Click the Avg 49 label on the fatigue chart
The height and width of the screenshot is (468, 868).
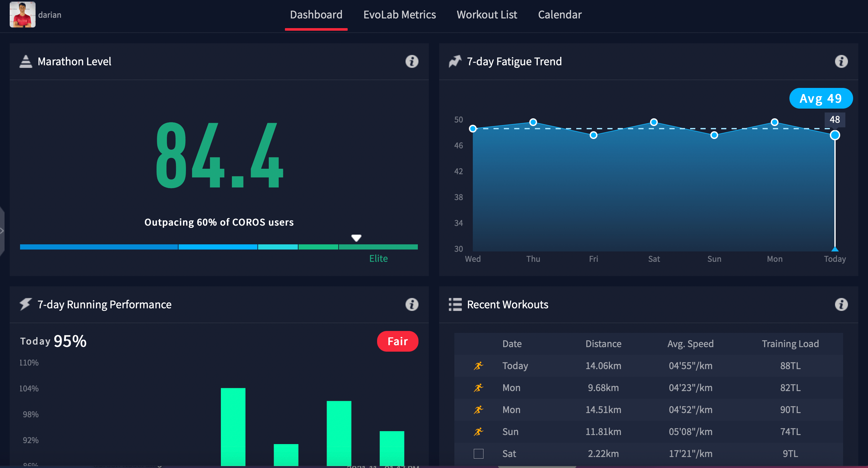coord(821,98)
